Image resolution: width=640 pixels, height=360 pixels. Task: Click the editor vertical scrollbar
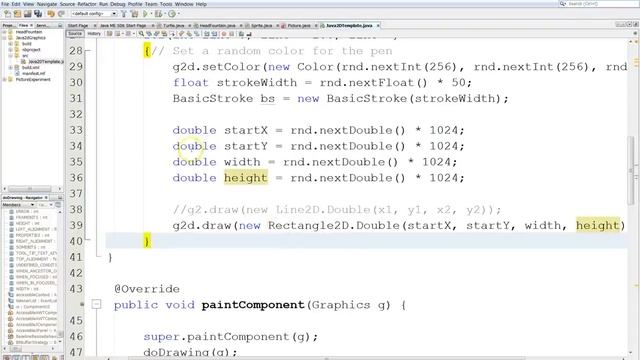pyautogui.click(x=631, y=170)
